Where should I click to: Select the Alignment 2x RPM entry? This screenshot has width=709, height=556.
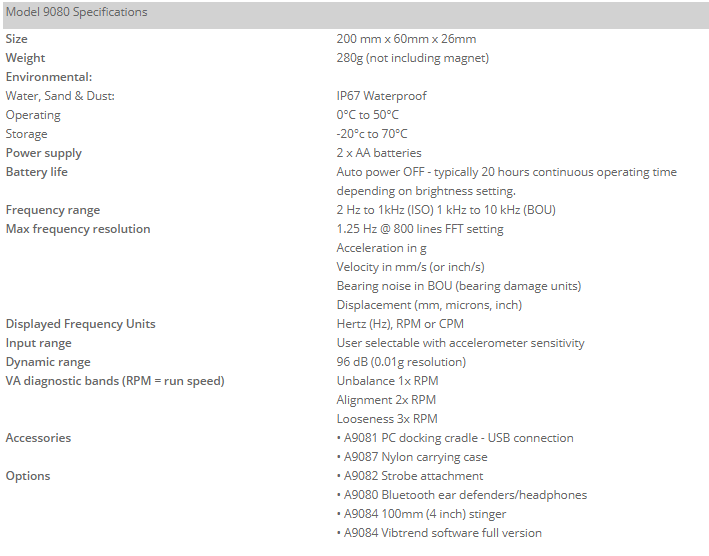(x=386, y=400)
